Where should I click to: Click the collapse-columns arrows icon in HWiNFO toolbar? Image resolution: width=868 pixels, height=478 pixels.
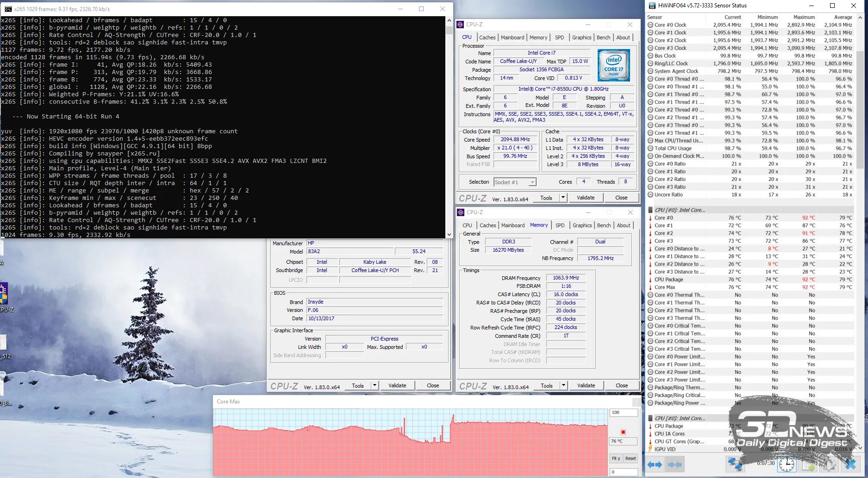coord(674,464)
